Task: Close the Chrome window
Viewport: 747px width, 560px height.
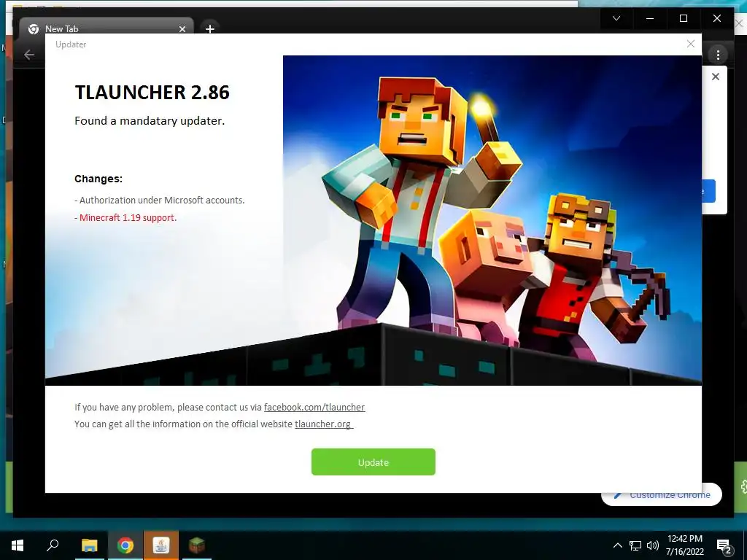Action: (716, 18)
